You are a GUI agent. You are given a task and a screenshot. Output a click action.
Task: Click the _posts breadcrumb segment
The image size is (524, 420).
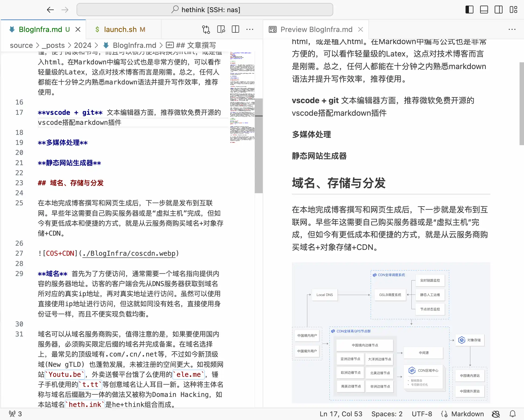pyautogui.click(x=53, y=45)
